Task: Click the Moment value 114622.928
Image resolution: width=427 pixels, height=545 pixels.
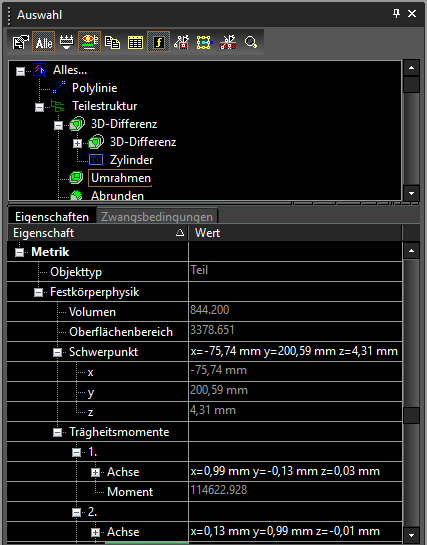Action: [219, 490]
